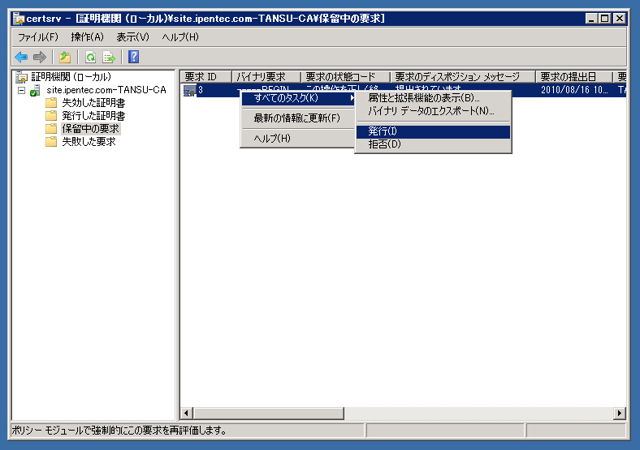The image size is (640, 450).
Task: Click the folder icon for 保留中の要求
Action: coord(51,129)
